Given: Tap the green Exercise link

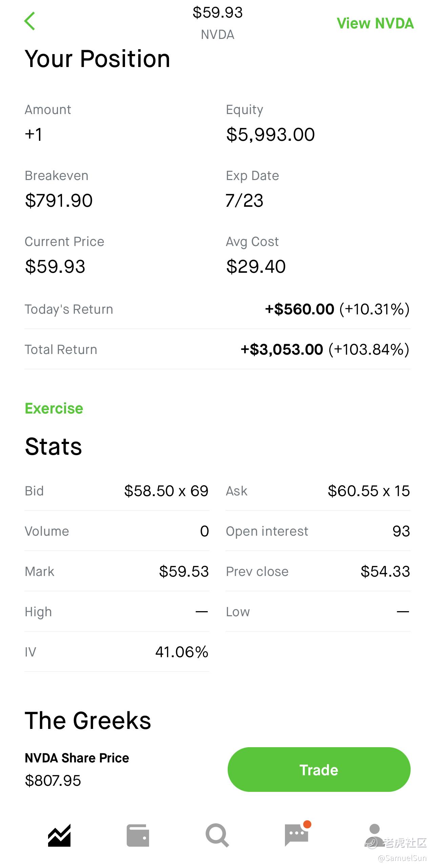Looking at the screenshot, I should click(54, 408).
